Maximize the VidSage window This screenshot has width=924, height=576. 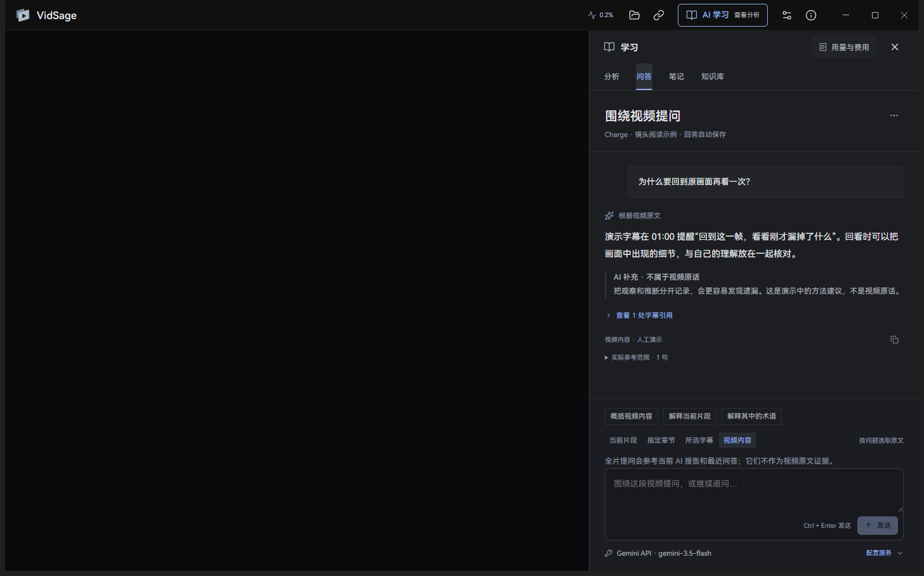pos(875,15)
